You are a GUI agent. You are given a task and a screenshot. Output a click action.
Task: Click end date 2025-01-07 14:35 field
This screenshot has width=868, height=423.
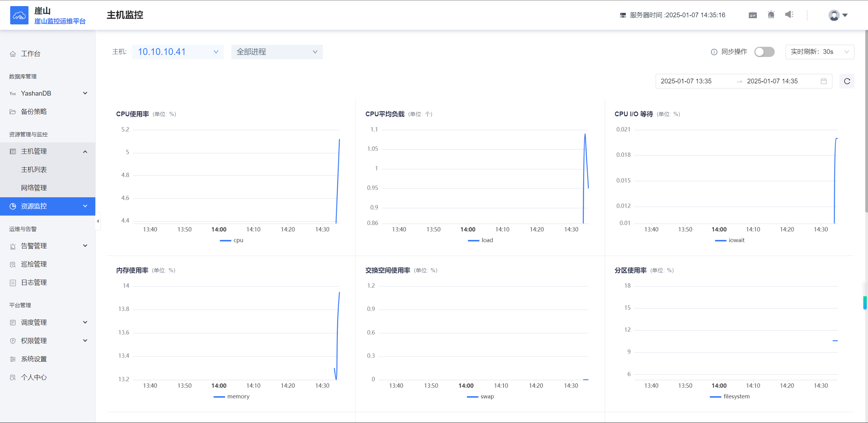click(772, 81)
